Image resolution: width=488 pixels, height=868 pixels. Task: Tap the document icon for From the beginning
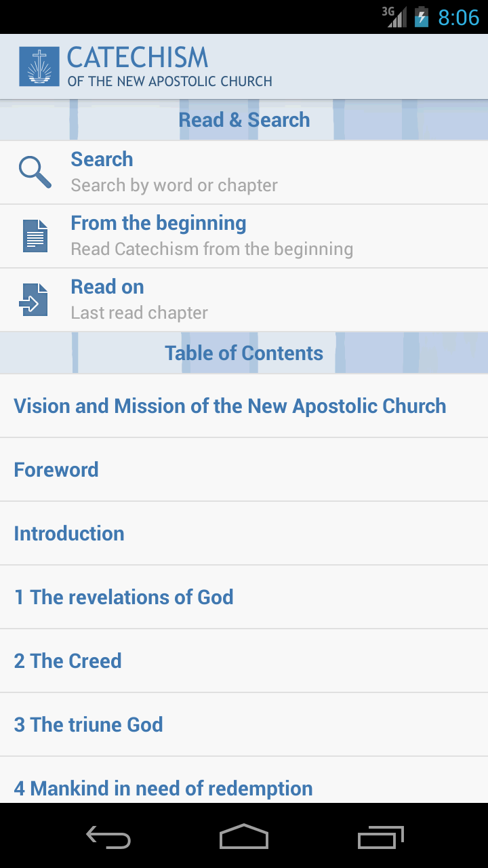pos(35,236)
